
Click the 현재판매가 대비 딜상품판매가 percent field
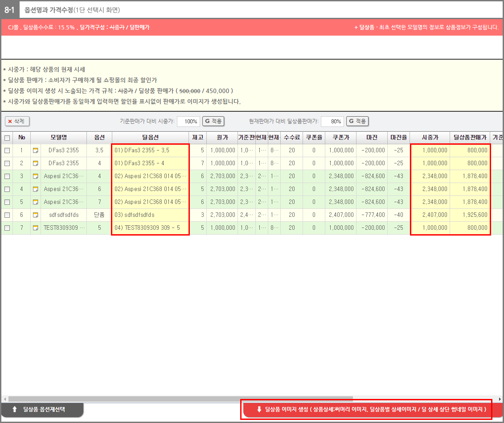[x=332, y=121]
